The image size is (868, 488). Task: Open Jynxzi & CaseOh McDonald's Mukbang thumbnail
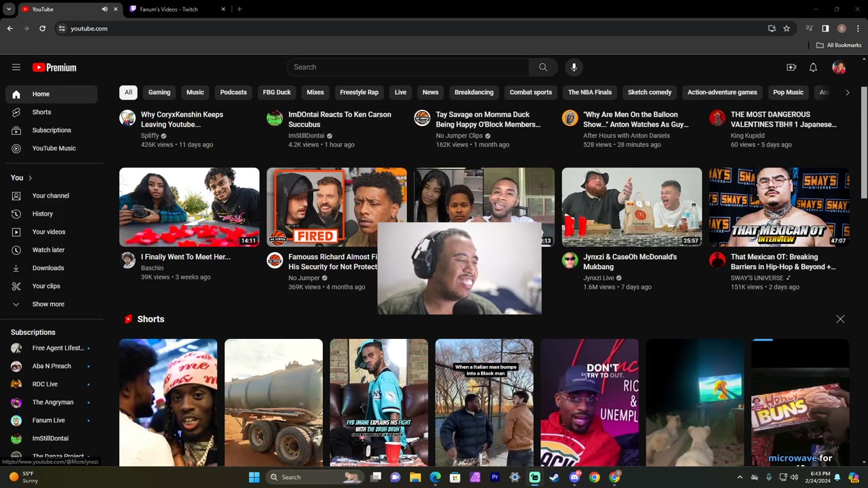pyautogui.click(x=632, y=207)
